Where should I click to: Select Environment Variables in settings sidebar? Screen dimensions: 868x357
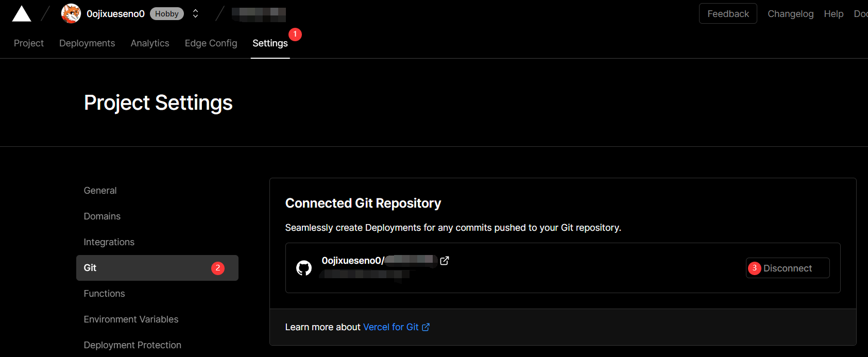[x=131, y=319]
